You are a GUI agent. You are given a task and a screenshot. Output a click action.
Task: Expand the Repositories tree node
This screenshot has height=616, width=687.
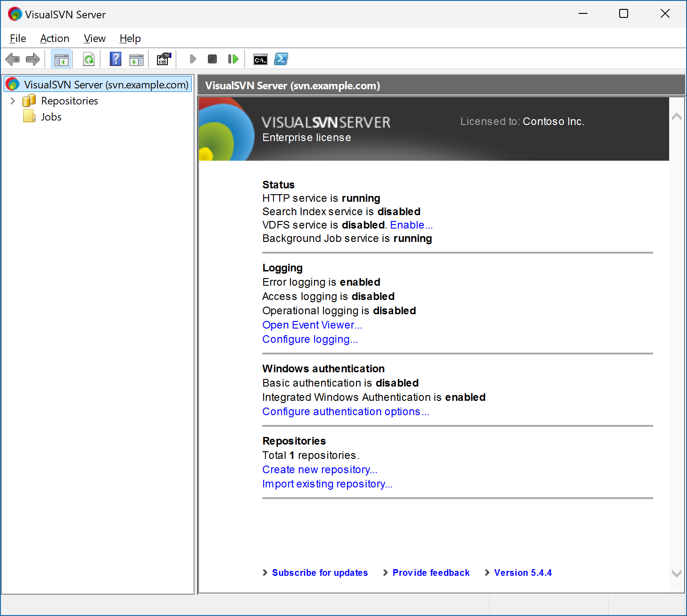point(12,101)
